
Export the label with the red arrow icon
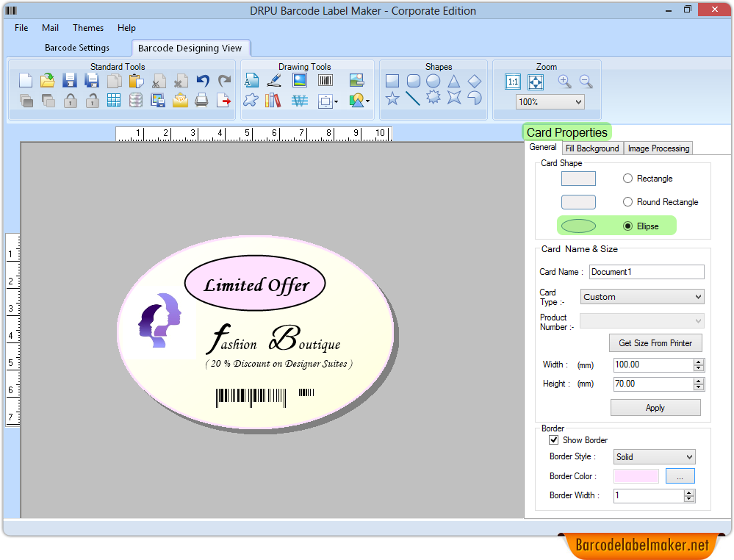(224, 100)
